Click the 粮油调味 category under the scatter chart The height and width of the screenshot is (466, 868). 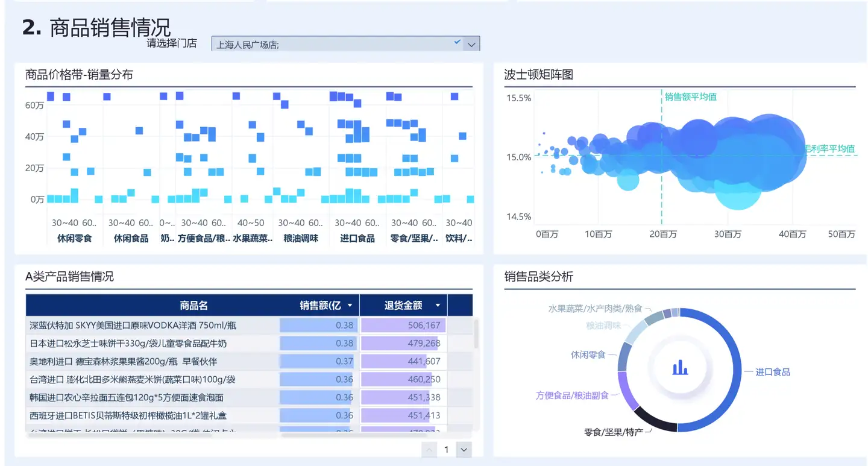tap(301, 238)
